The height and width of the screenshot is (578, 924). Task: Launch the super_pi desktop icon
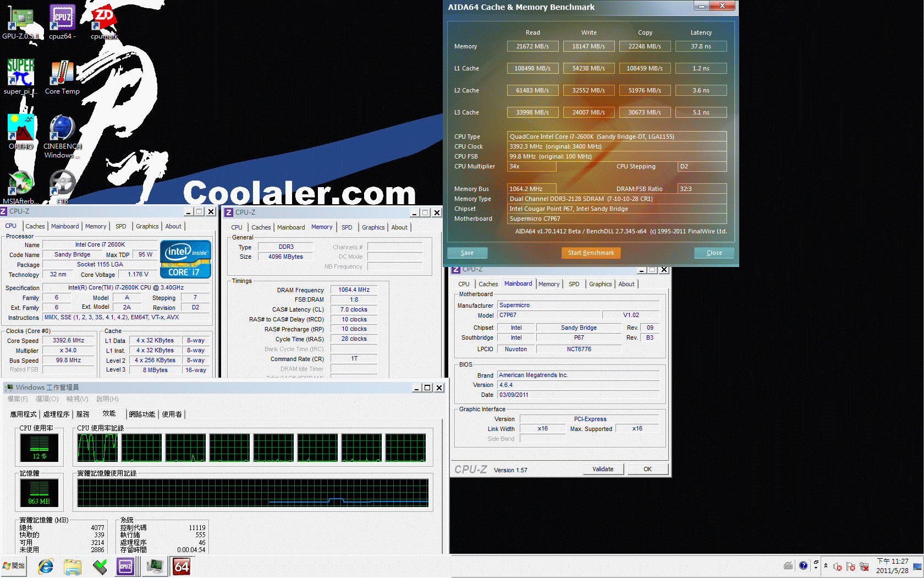[x=20, y=77]
